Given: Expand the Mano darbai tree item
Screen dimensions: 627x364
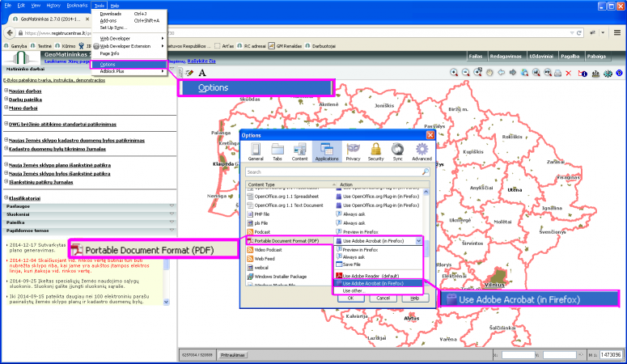Looking at the screenshot, I should (6, 108).
